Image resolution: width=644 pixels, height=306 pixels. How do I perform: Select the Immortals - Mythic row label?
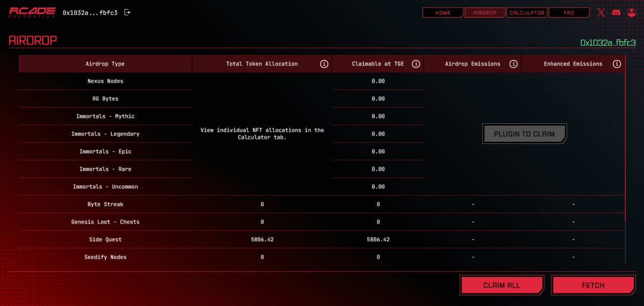(105, 116)
